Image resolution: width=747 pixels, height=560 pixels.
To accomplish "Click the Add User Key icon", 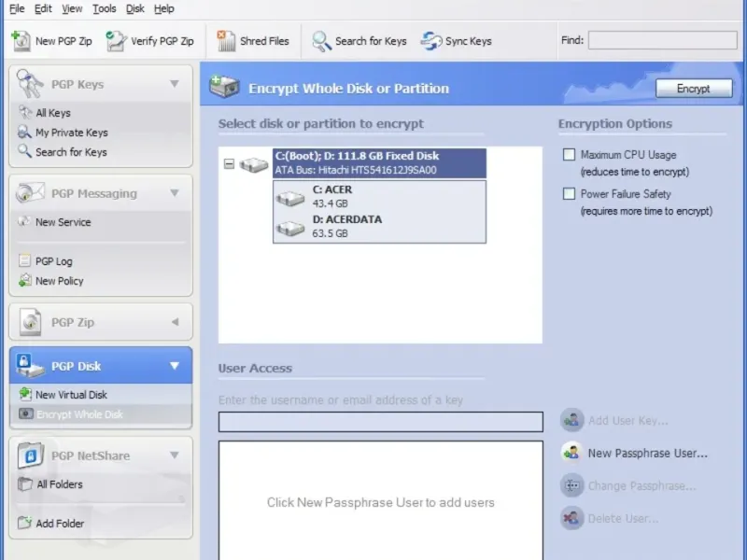I will point(571,420).
